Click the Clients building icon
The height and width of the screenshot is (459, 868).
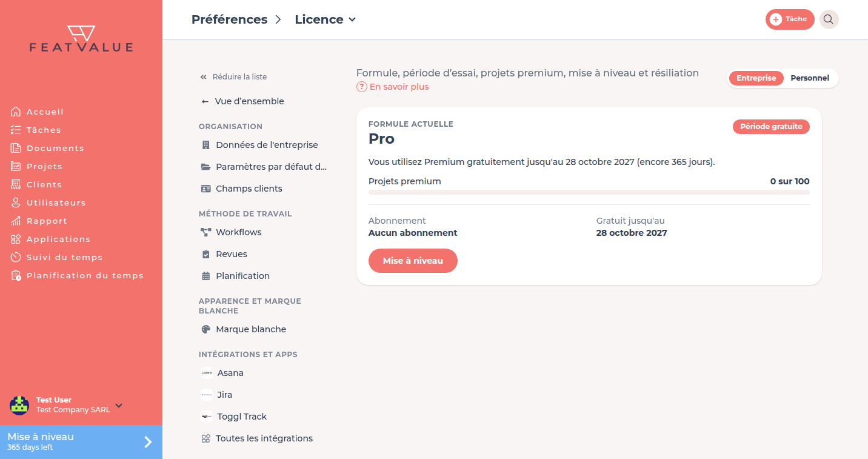[x=16, y=184]
